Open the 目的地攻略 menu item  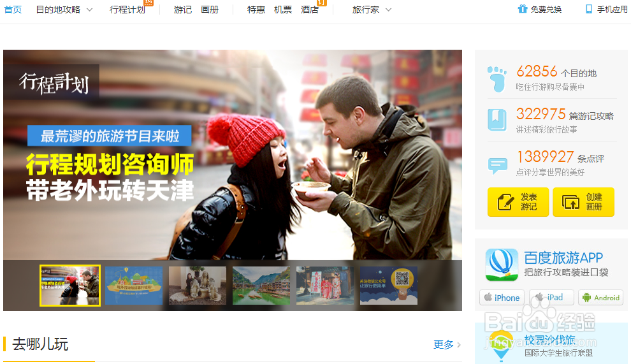[x=59, y=10]
